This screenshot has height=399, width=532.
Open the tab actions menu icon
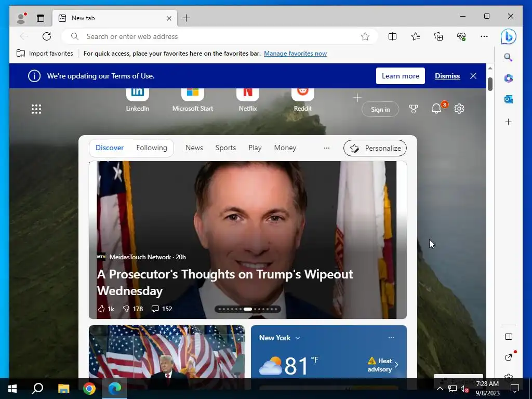tap(41, 18)
